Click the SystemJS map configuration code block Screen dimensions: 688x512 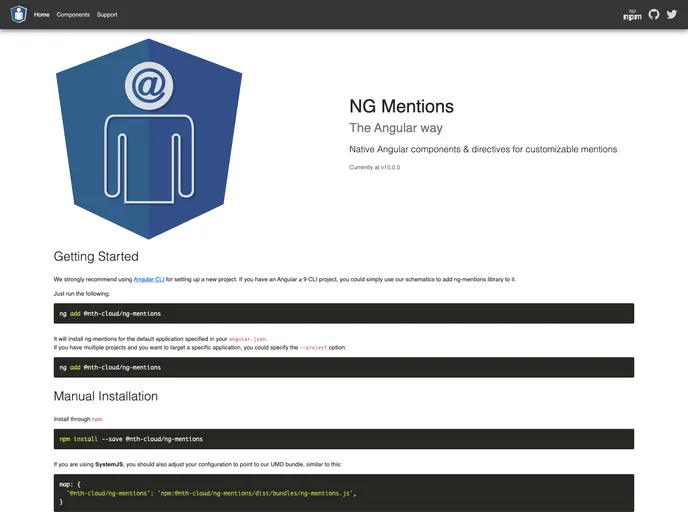(344, 493)
